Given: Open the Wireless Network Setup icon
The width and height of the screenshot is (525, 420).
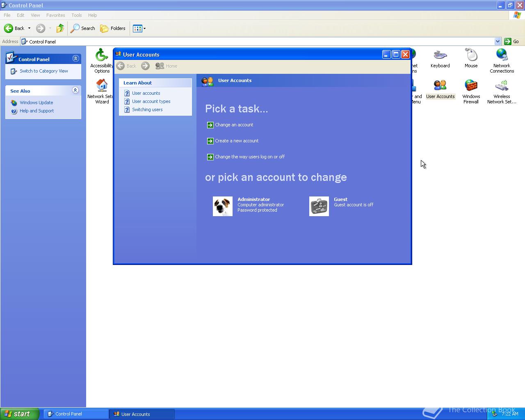Looking at the screenshot, I should (502, 91).
